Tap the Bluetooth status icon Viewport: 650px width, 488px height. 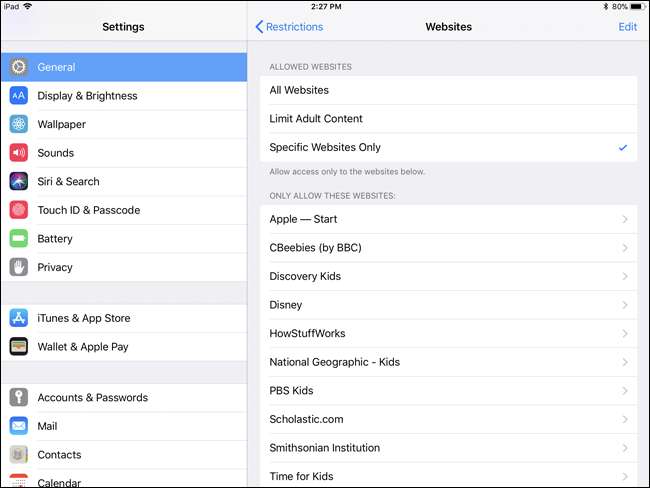[606, 7]
